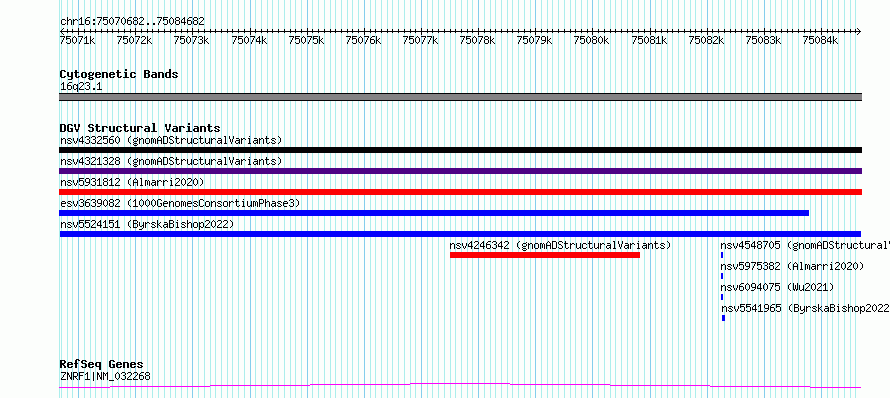Image resolution: width=890 pixels, height=398 pixels.
Task: Open the nsv6094075 (Wu2021) label
Action: tap(778, 287)
